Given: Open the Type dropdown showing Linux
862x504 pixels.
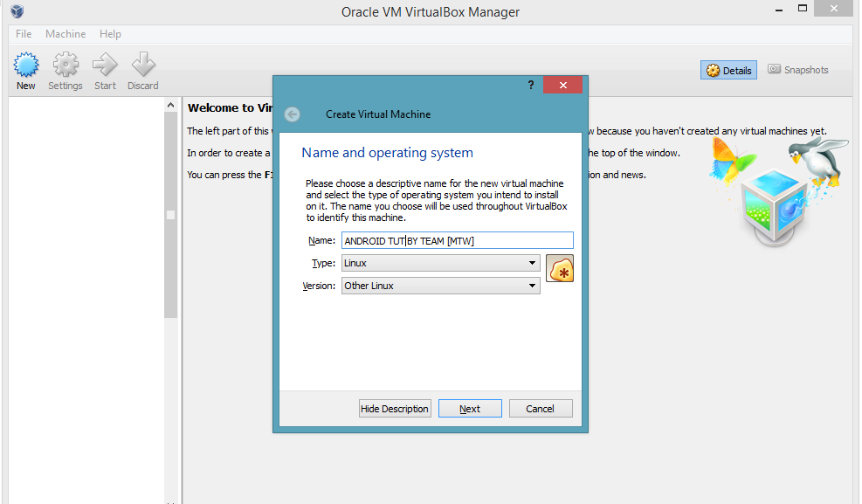Looking at the screenshot, I should tap(440, 263).
